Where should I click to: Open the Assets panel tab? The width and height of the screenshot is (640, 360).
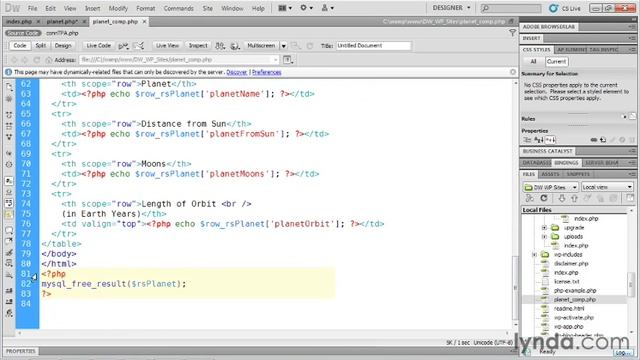[550, 174]
